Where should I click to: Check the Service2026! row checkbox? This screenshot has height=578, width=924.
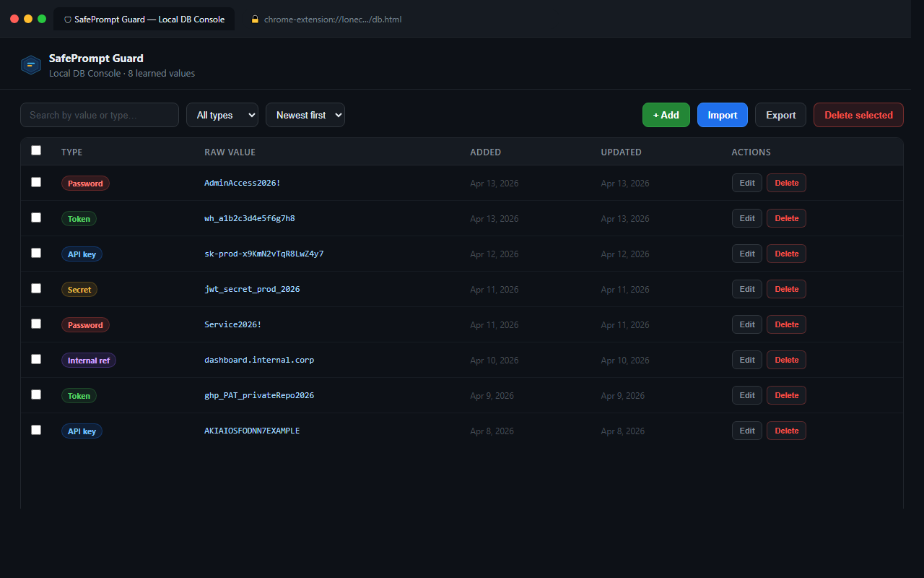[36, 324]
